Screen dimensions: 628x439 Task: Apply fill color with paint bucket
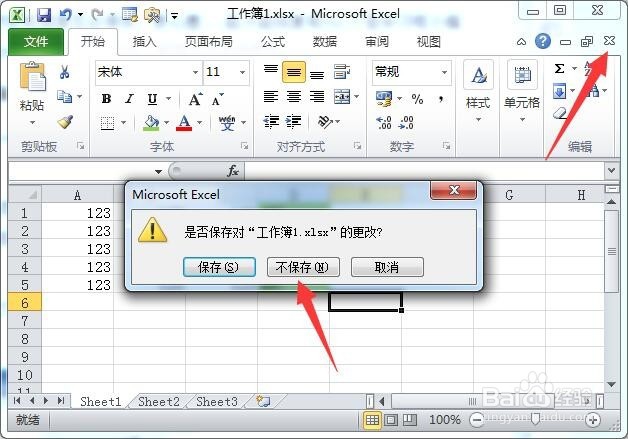[151, 123]
